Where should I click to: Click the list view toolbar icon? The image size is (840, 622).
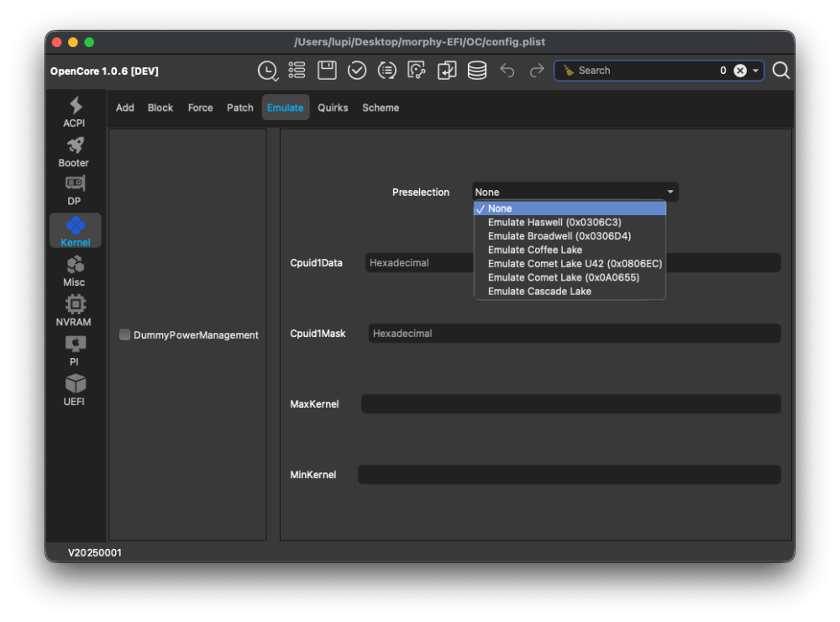[297, 71]
